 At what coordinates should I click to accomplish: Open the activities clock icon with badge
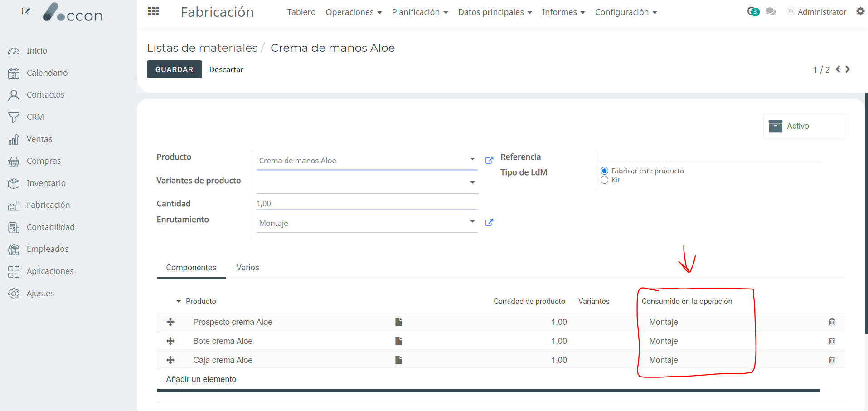(753, 11)
